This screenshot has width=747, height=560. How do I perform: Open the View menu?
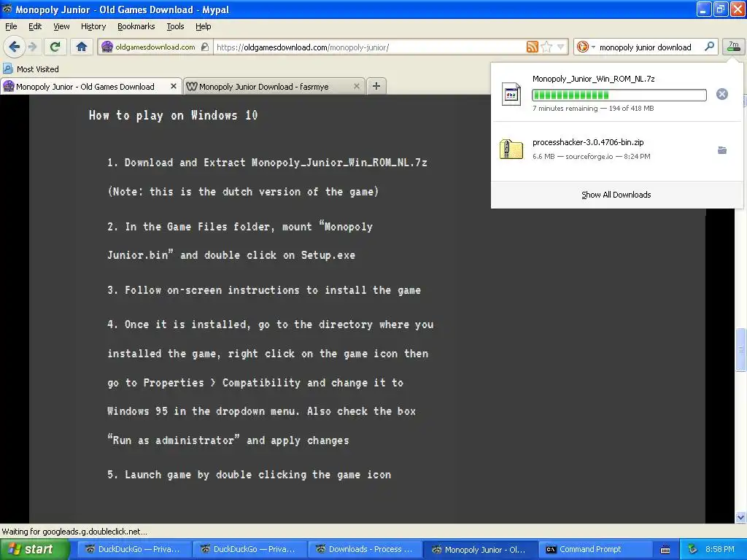61,27
